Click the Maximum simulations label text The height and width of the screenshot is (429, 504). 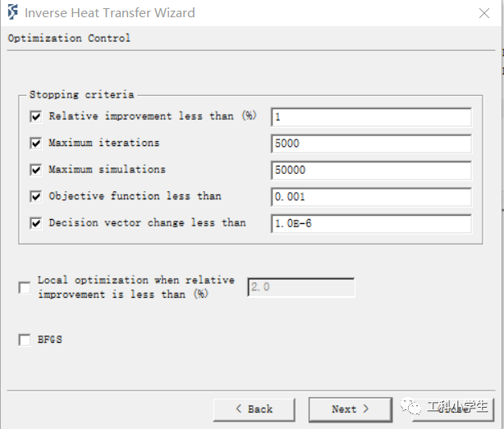tap(107, 169)
